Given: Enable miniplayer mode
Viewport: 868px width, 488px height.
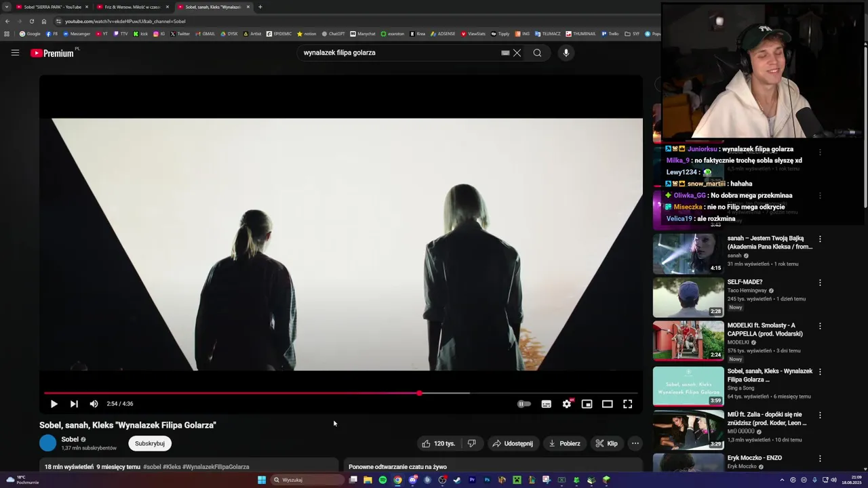Looking at the screenshot, I should pos(587,404).
